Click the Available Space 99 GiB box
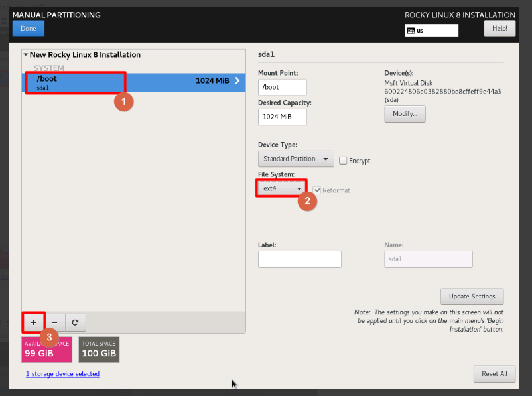The width and height of the screenshot is (532, 396). coord(47,350)
